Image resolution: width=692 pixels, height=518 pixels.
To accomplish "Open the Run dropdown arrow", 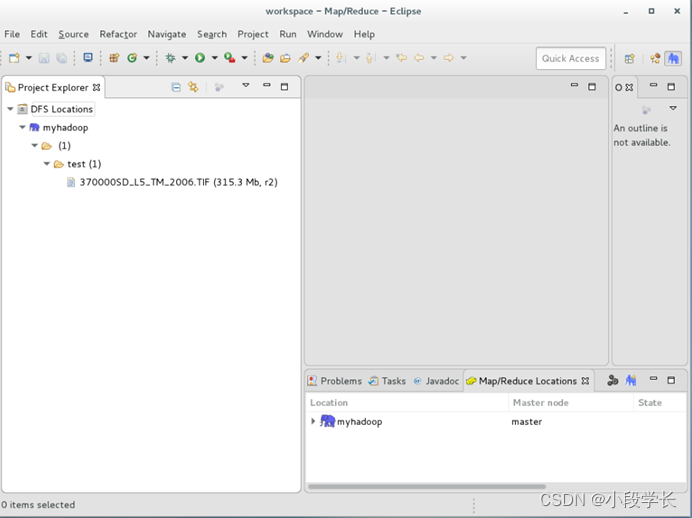I will [214, 58].
